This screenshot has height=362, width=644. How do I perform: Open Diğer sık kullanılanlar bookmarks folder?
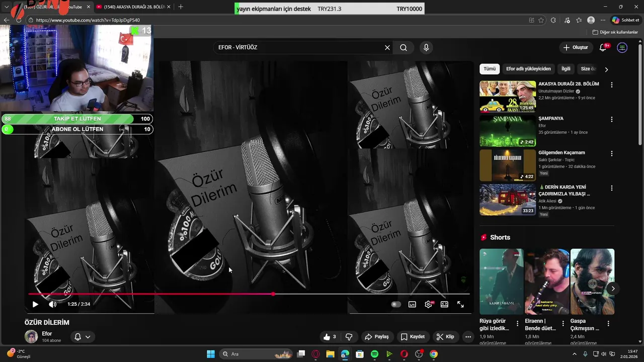[x=615, y=32]
